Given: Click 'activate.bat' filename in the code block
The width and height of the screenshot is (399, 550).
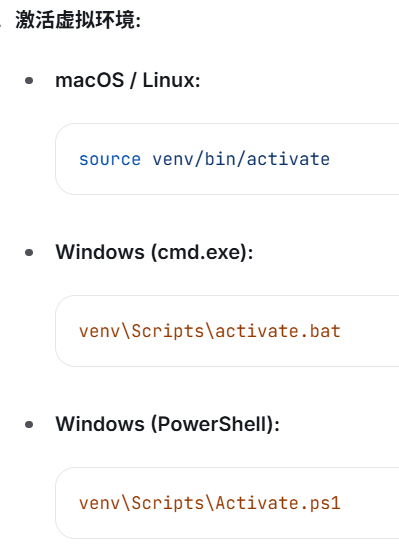Looking at the screenshot, I should (278, 331).
